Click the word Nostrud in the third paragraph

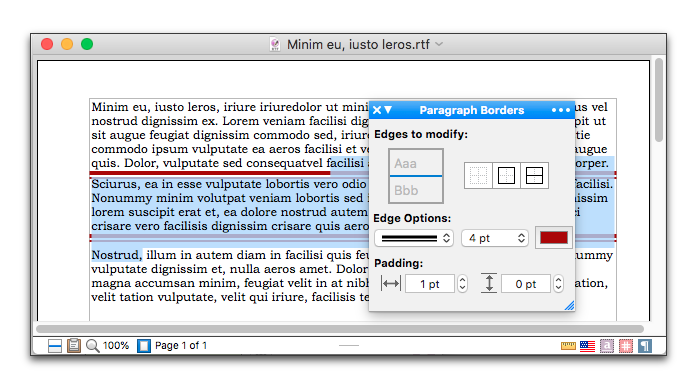tap(116, 255)
